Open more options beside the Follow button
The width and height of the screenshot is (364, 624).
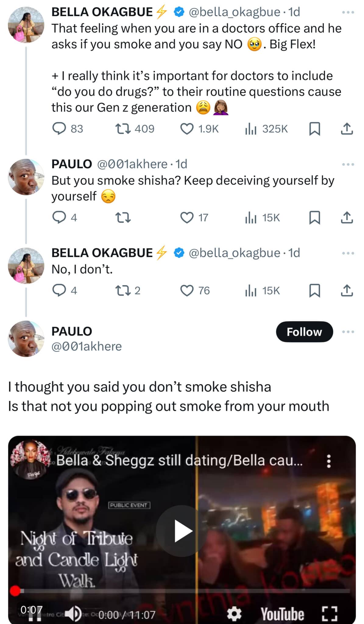click(x=348, y=332)
